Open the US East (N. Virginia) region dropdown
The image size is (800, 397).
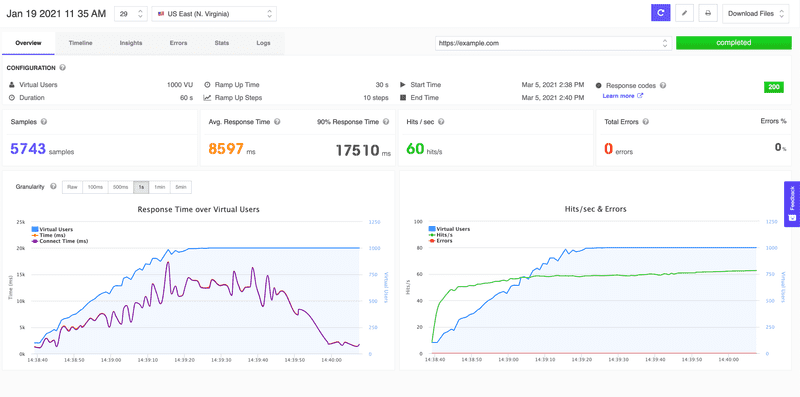coord(214,14)
